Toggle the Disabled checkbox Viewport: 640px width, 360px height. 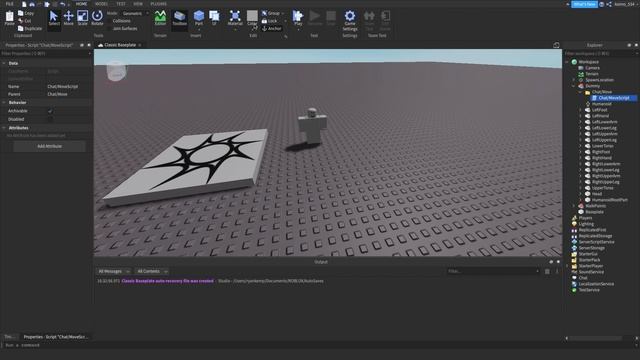point(51,119)
